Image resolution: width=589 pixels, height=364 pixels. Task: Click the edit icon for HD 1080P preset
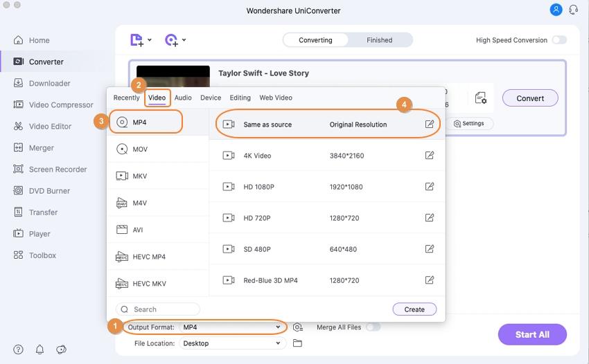tap(430, 187)
